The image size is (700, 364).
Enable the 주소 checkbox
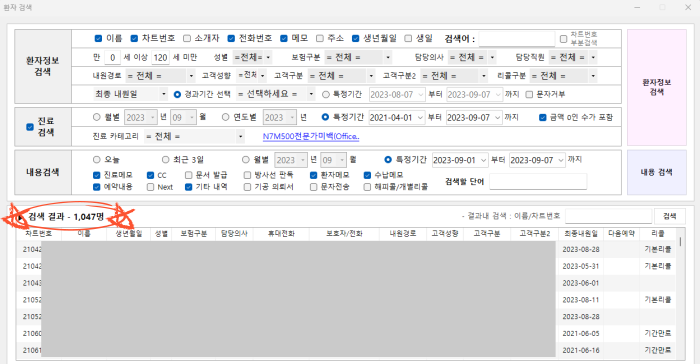[x=320, y=38]
